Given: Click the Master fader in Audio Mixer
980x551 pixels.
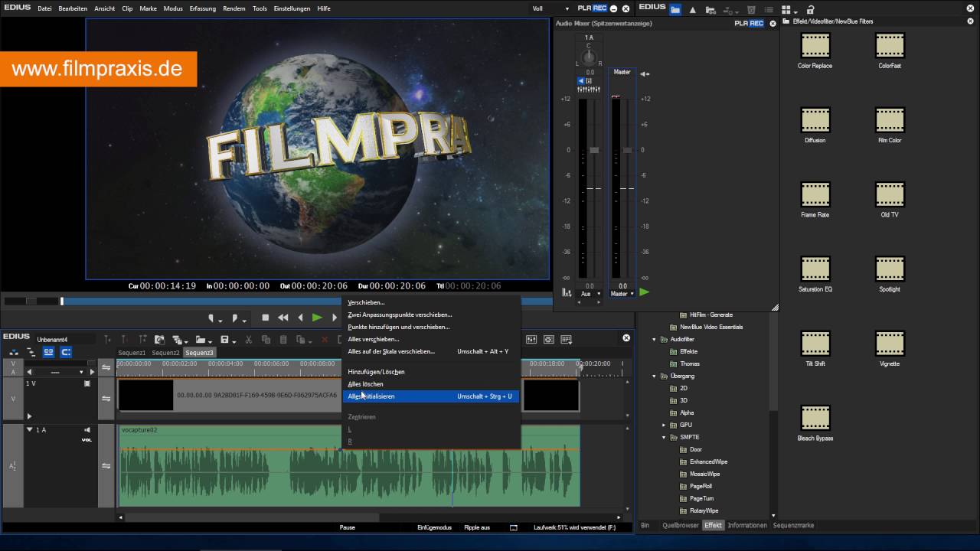Looking at the screenshot, I should click(x=627, y=150).
